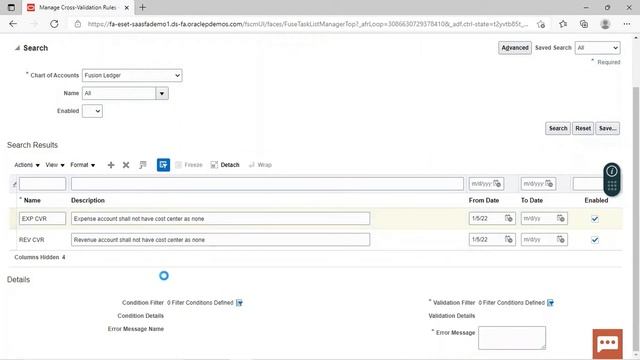Viewport: 640px width, 360px height.
Task: Select the Manage Cross-Validation Rules browser tab
Action: pos(78,7)
